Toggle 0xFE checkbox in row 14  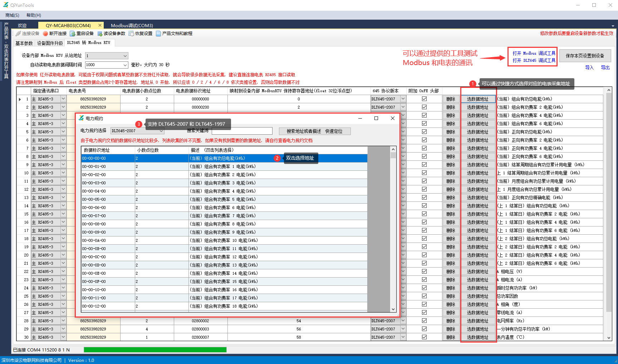click(x=424, y=206)
